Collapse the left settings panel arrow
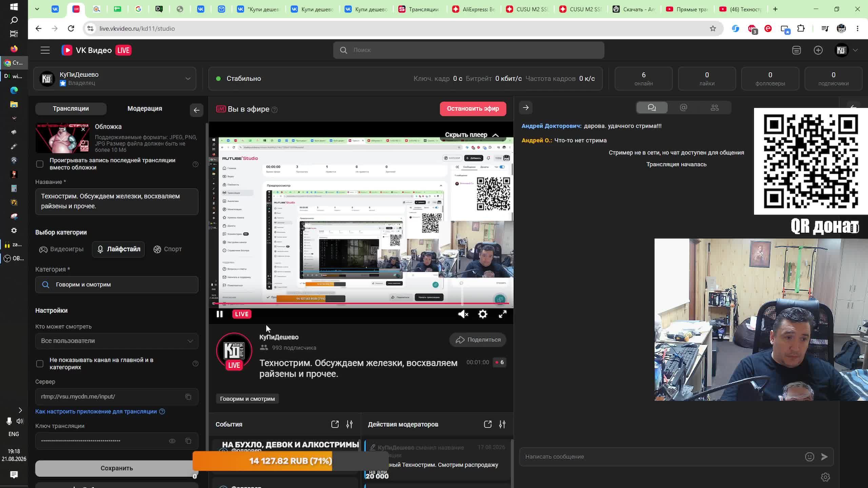 (196, 110)
